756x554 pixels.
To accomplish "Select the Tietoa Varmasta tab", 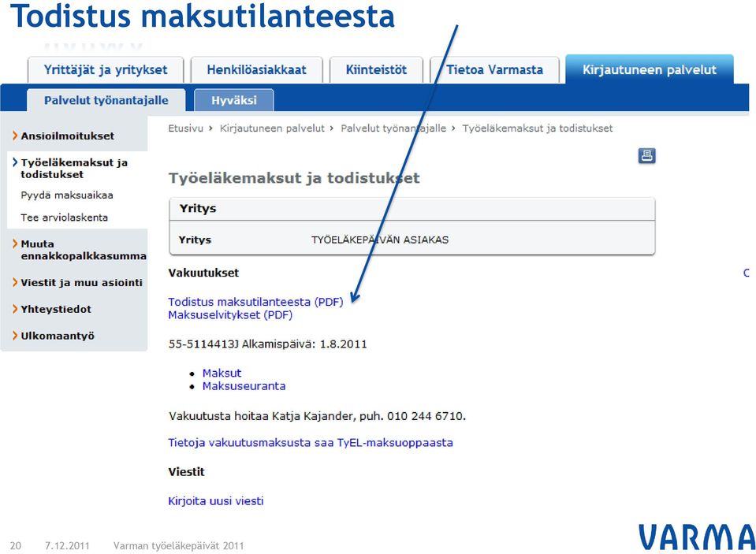I will pos(495,70).
